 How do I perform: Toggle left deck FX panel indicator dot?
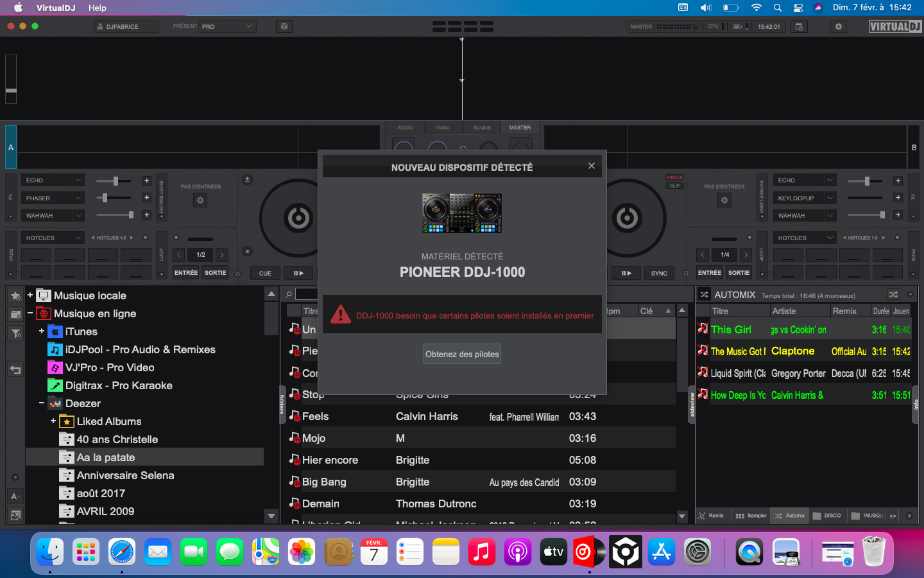tap(10, 216)
